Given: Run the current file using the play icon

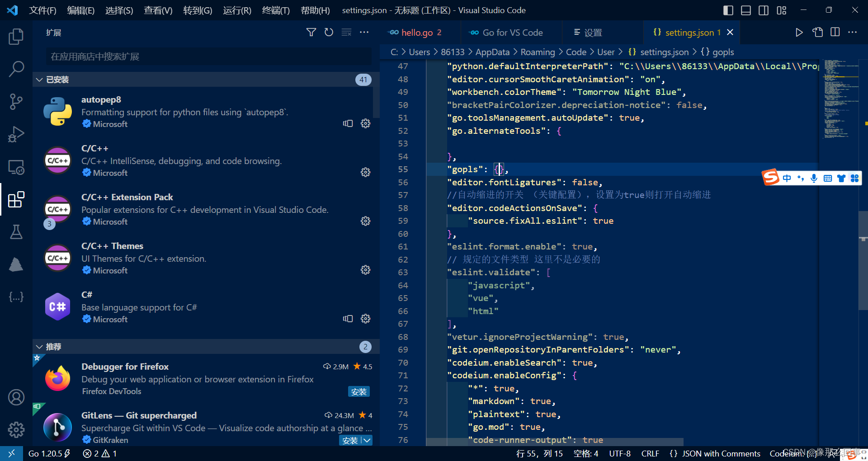Looking at the screenshot, I should tap(799, 32).
